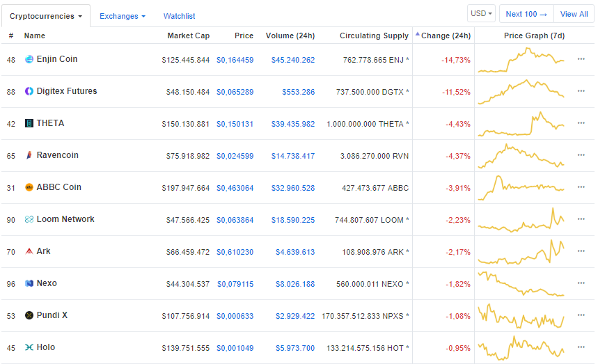Open more options for Nexo row
Viewport: 598px width, 364px height.
tap(581, 283)
